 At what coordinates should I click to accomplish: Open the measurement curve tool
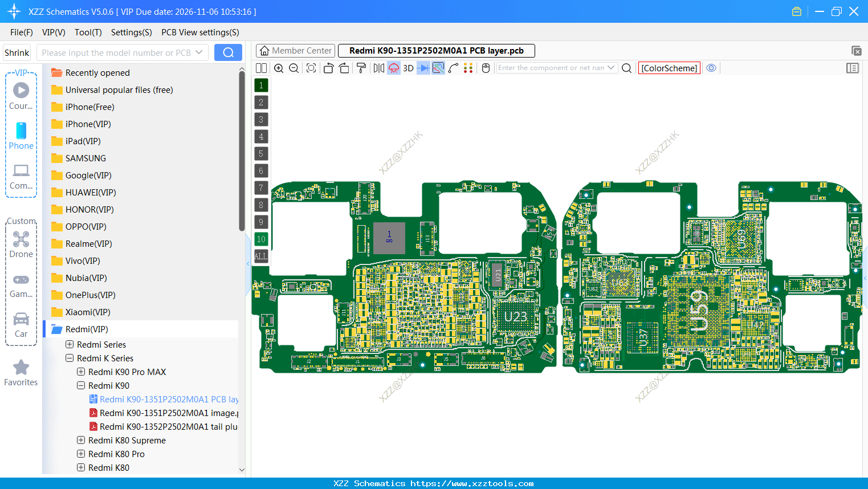tap(454, 68)
